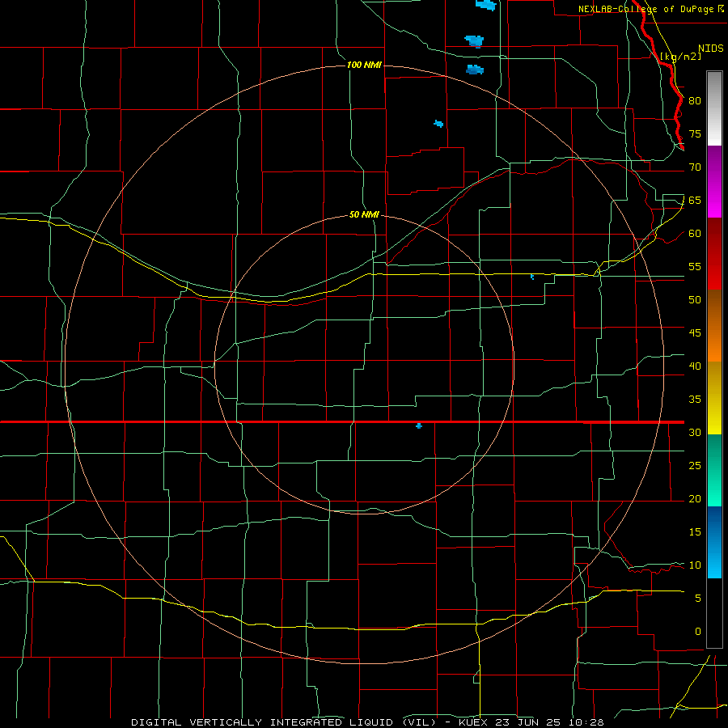Click the NIDS label
Viewport: 728px width, 728px height.
[x=711, y=48]
